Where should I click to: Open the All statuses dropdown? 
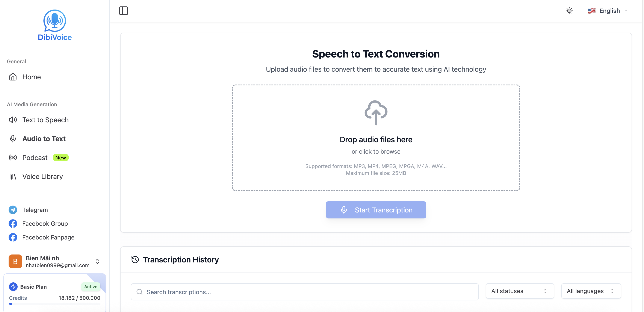(x=520, y=291)
